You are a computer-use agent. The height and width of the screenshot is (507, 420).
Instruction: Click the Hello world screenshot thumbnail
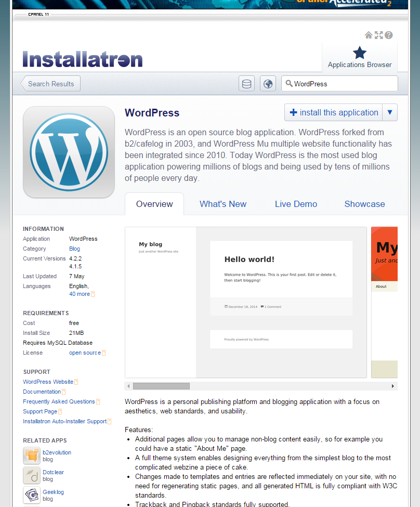[x=246, y=302]
